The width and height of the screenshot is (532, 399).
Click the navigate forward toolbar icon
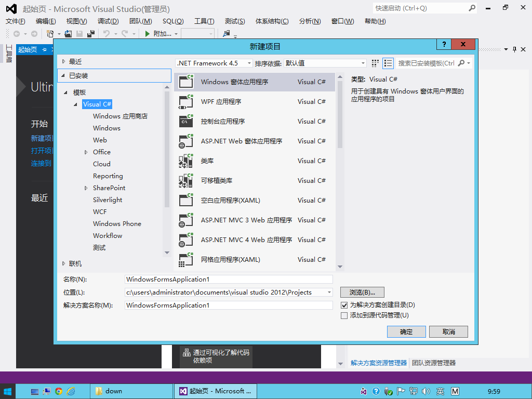pos(34,34)
